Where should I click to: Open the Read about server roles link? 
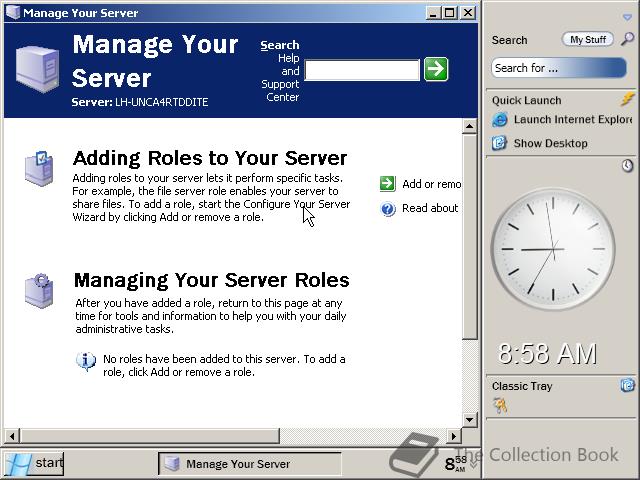pos(430,208)
